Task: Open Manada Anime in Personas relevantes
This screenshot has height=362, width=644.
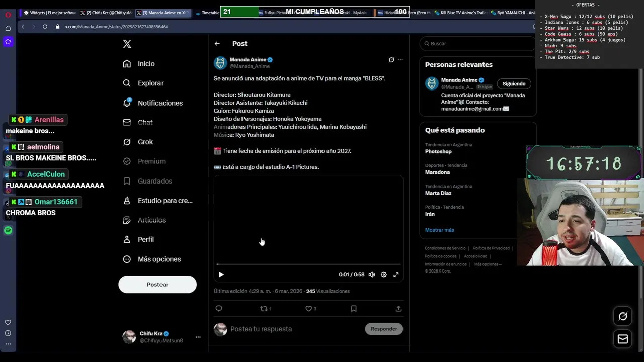Action: [459, 80]
